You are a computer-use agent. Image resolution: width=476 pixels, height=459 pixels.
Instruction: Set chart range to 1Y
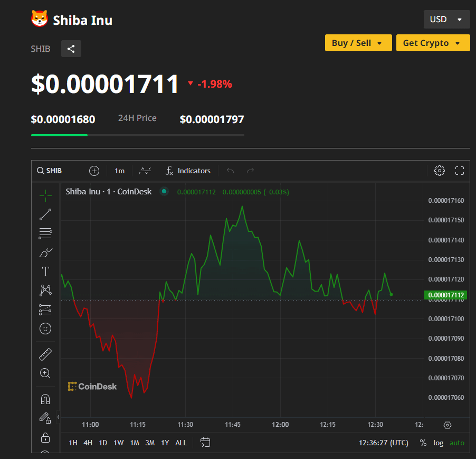pyautogui.click(x=165, y=443)
